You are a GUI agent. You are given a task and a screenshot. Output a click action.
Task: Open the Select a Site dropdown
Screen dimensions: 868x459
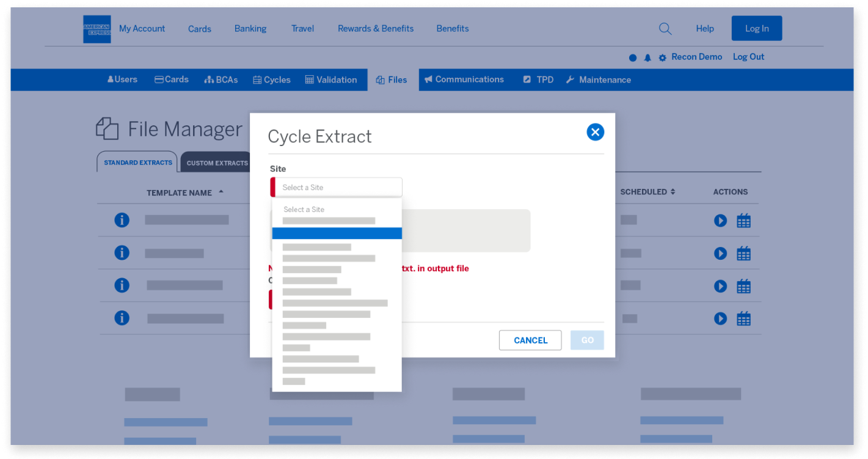pos(337,187)
